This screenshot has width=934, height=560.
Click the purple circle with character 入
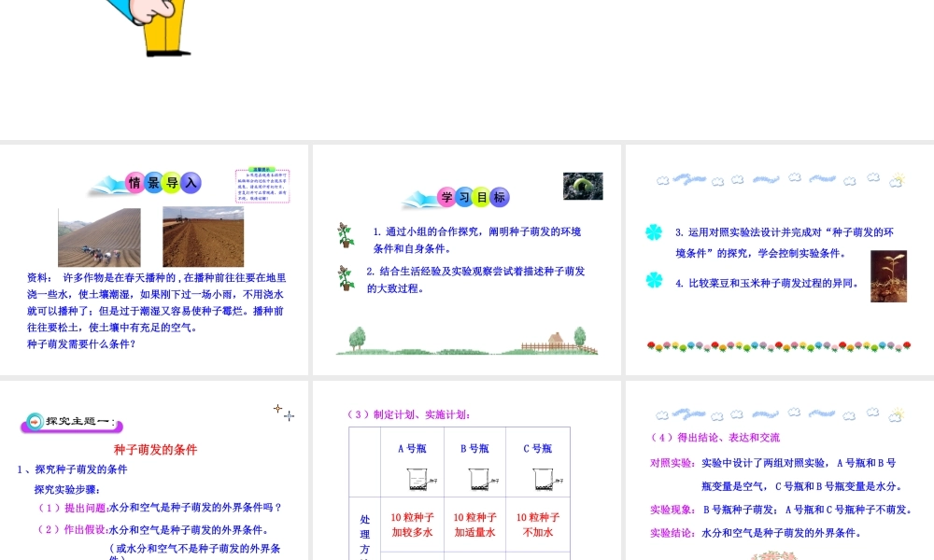[x=191, y=183]
